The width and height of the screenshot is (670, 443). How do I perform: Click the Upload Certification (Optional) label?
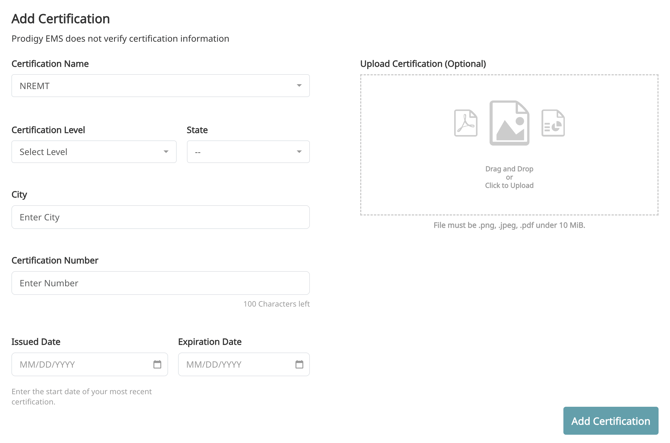point(423,64)
